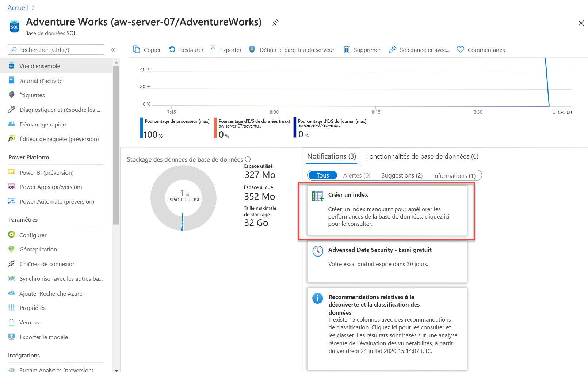
Task: Click the Supprimer trash icon
Action: coord(347,49)
